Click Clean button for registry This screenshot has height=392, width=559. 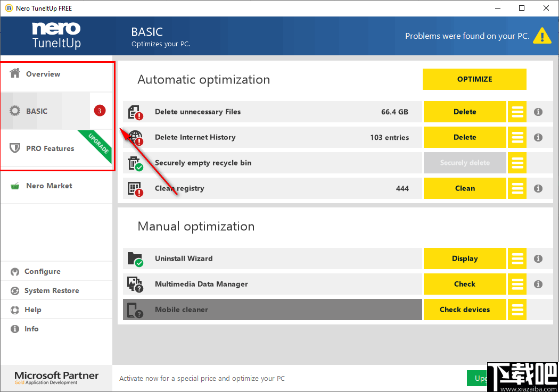click(x=465, y=188)
